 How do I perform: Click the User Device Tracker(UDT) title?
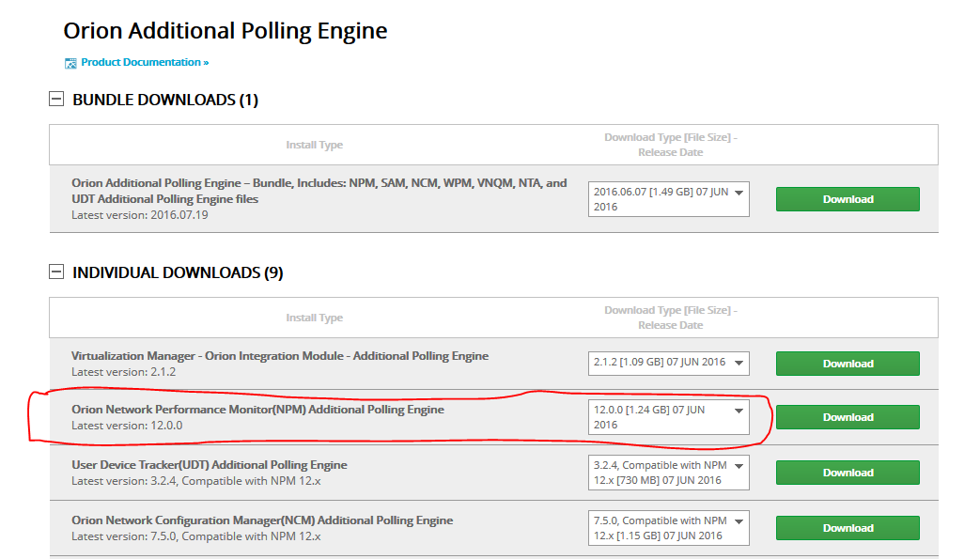pyautogui.click(x=210, y=465)
